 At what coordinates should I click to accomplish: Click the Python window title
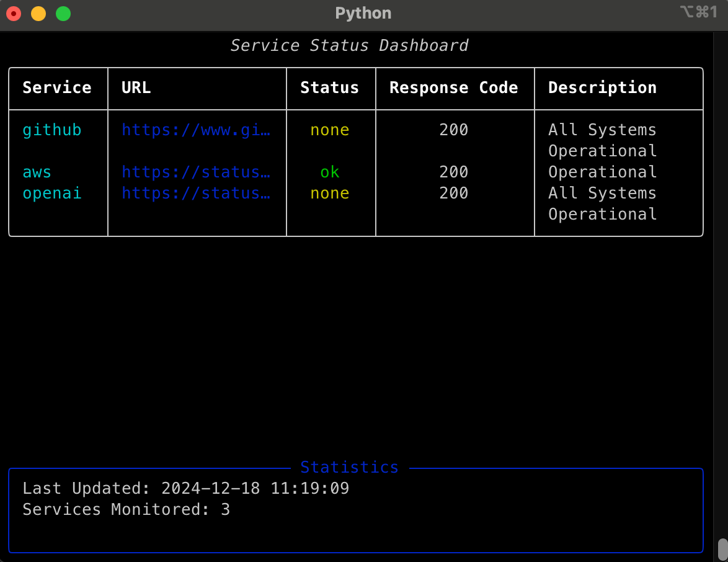(363, 13)
